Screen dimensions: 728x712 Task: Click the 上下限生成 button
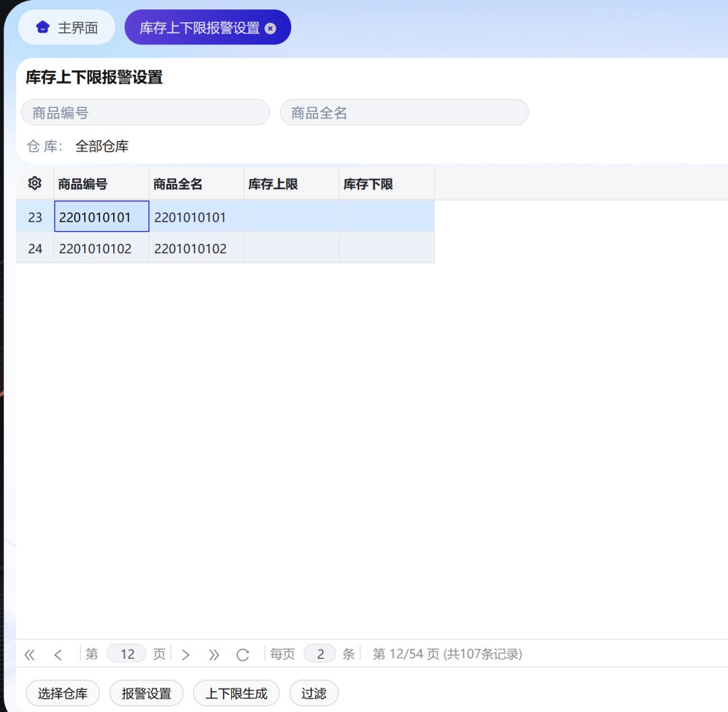(x=237, y=693)
